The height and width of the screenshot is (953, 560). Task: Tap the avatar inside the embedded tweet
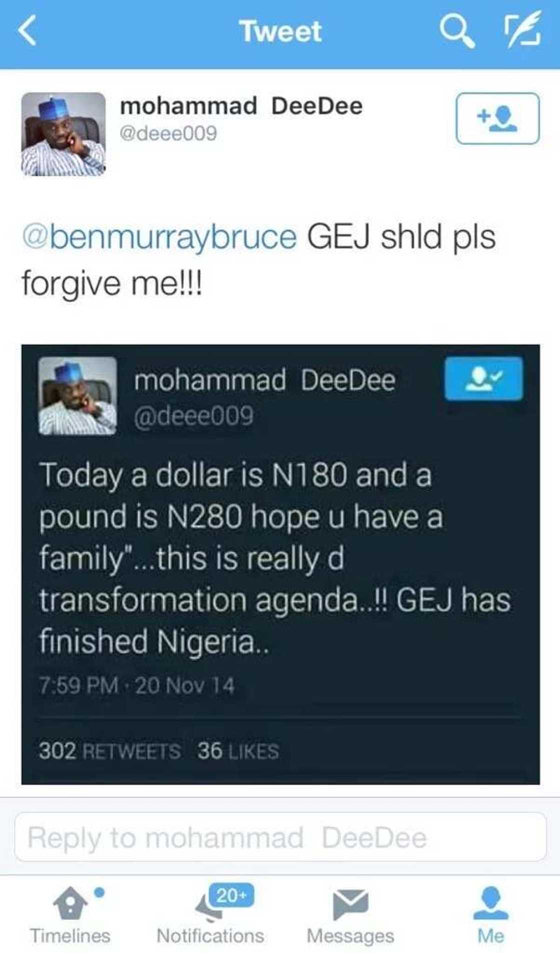point(78,395)
